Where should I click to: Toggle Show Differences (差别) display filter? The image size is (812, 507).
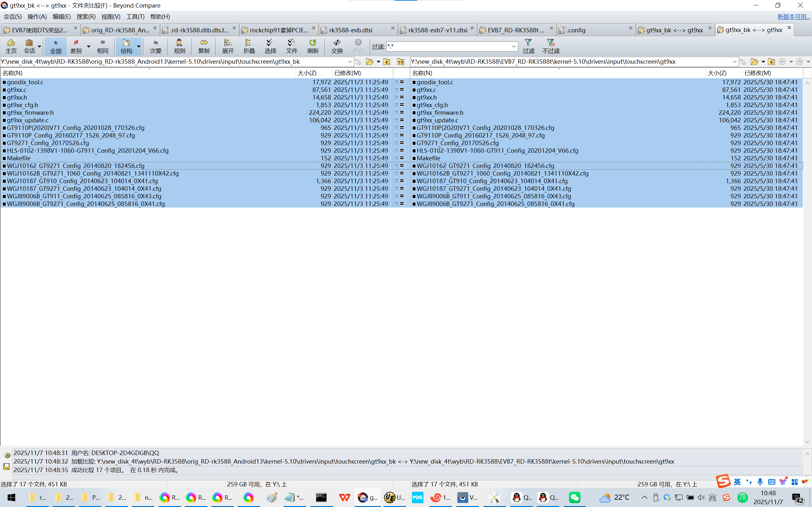76,46
